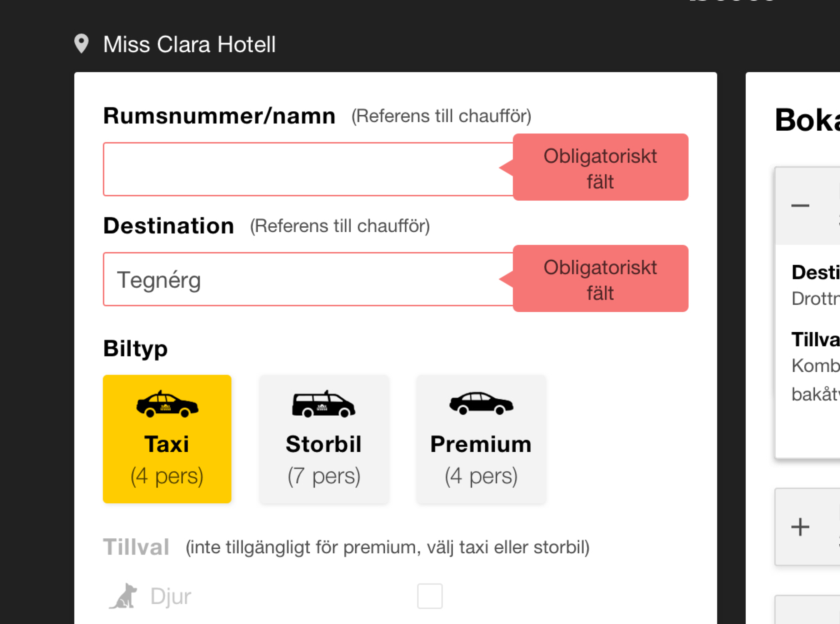
Task: Click the Drottn destination text in booking card
Action: pos(815,299)
